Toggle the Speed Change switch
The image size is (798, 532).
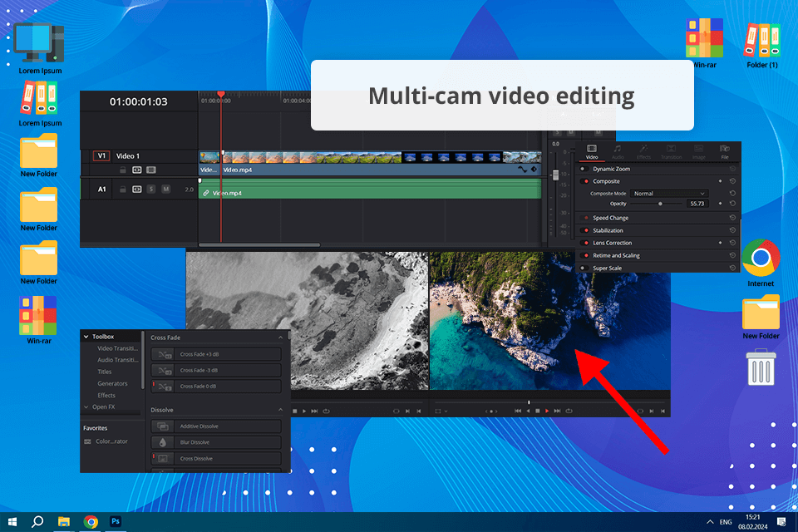pos(584,218)
